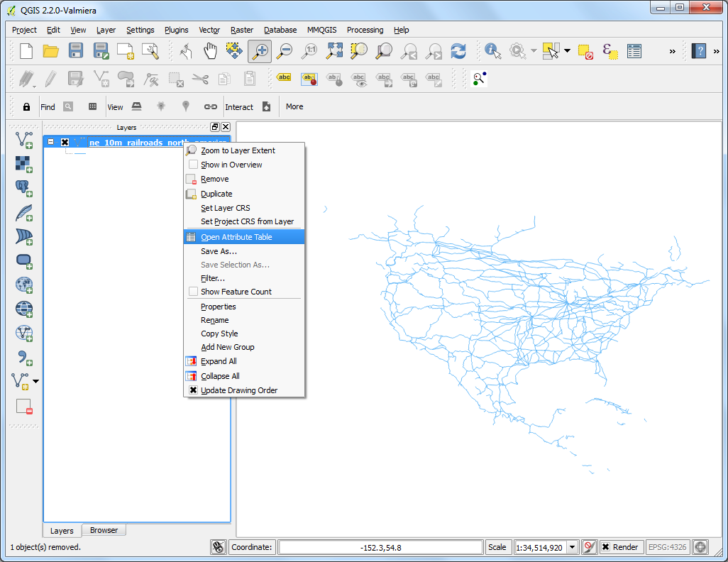This screenshot has height=562, width=728.
Task: Click the Find toolbar label
Action: pos(48,107)
